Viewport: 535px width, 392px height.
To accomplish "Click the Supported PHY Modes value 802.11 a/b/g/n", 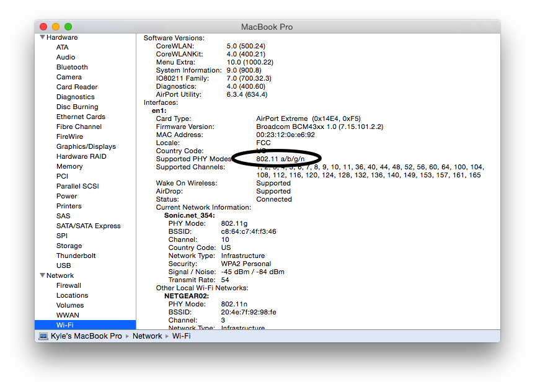I will (x=280, y=159).
